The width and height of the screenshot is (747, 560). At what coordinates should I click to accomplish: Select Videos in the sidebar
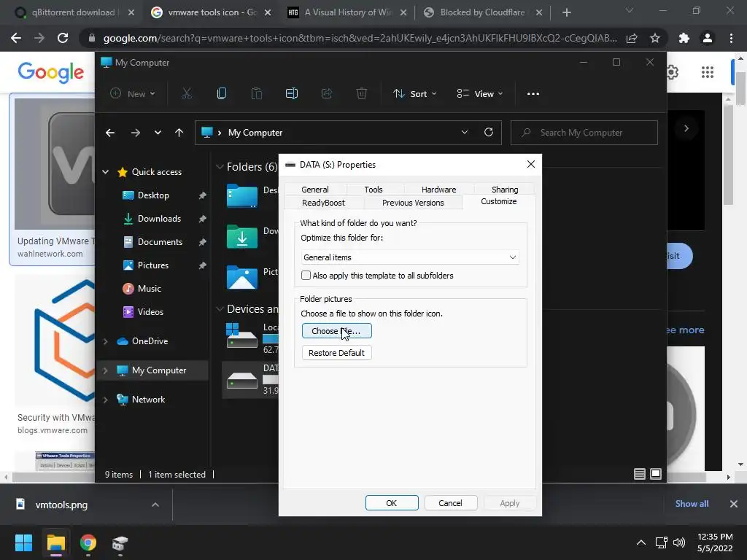point(150,312)
